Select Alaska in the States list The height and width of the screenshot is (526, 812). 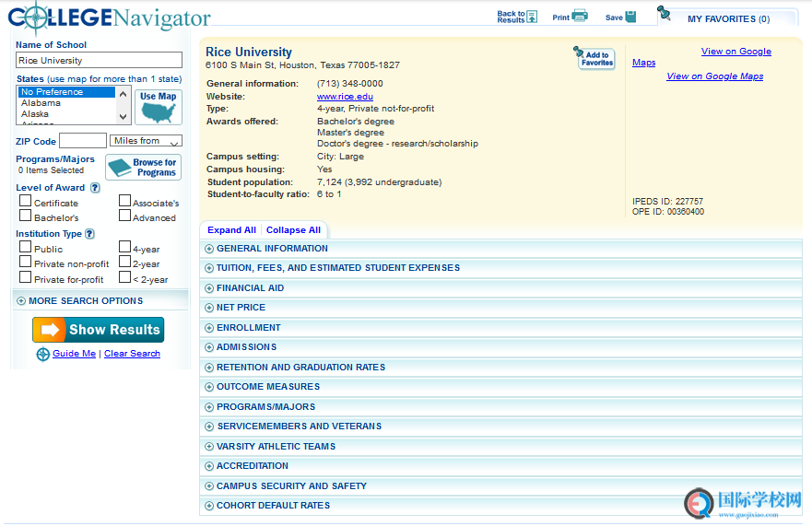click(66, 114)
